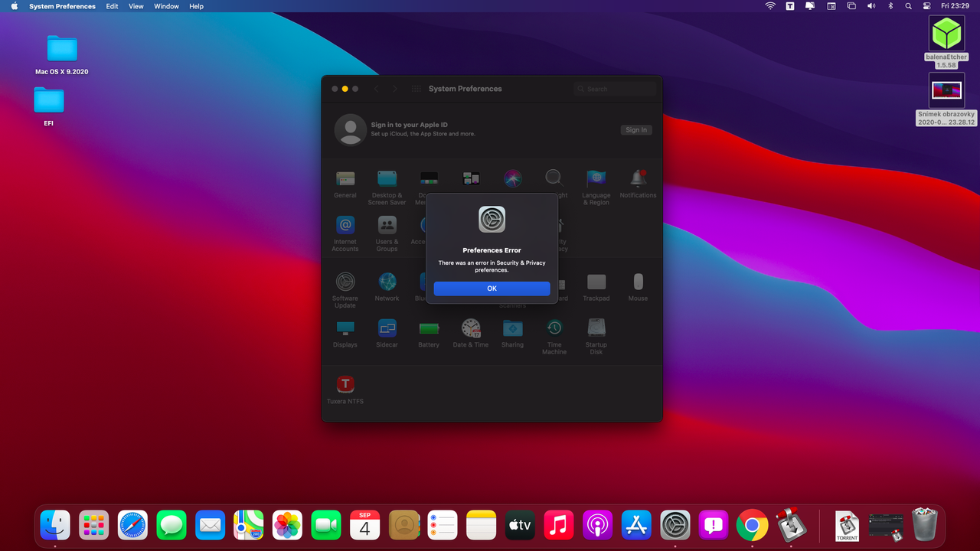The width and height of the screenshot is (980, 551).
Task: Open Date & Time preferences
Action: [471, 334]
